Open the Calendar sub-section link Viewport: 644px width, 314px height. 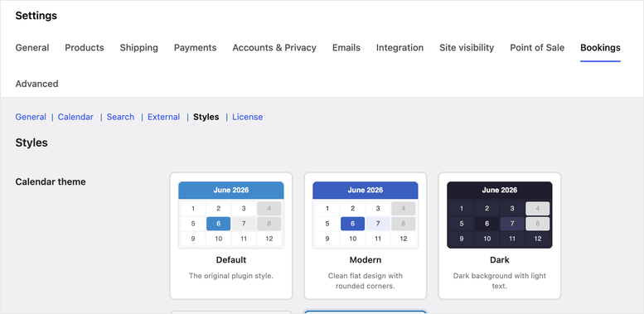point(75,117)
